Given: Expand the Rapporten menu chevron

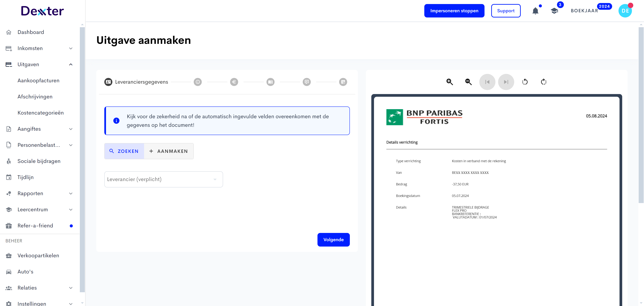Looking at the screenshot, I should [x=71, y=194].
